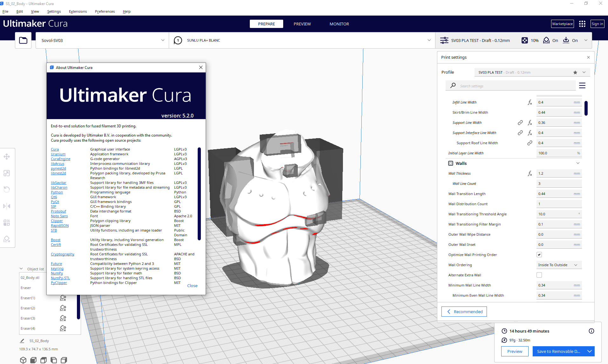Screen dimensions: 608x364
Task: Collapse the Walls settings section
Action: click(x=578, y=163)
